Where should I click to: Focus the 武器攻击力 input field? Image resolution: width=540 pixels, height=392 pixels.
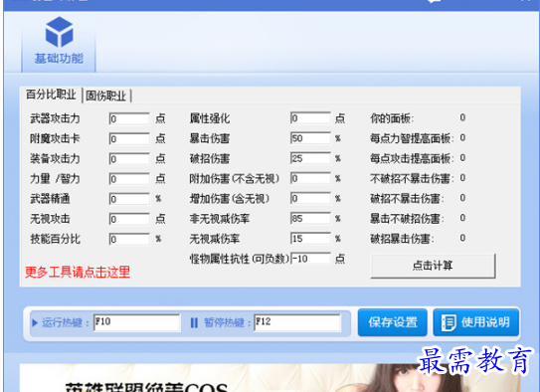pos(129,118)
